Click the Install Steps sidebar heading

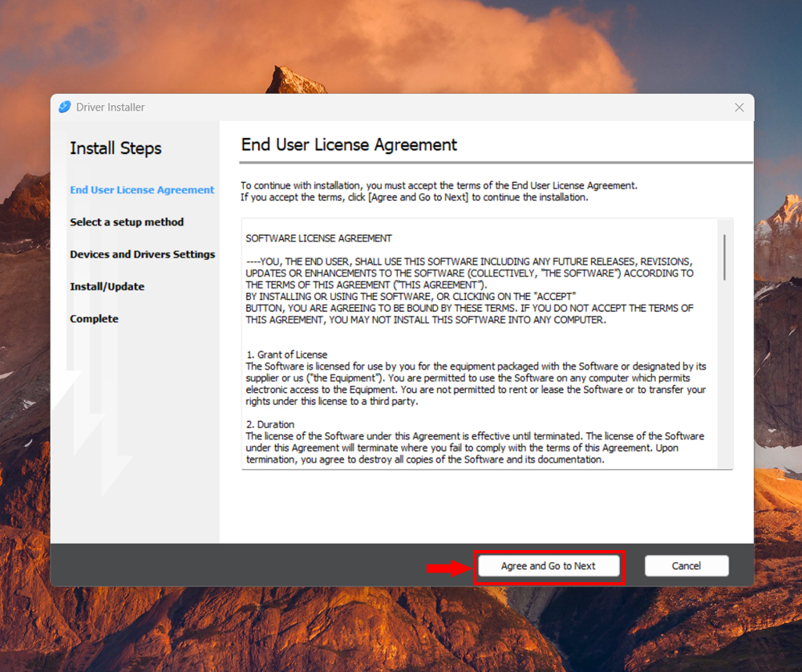115,148
